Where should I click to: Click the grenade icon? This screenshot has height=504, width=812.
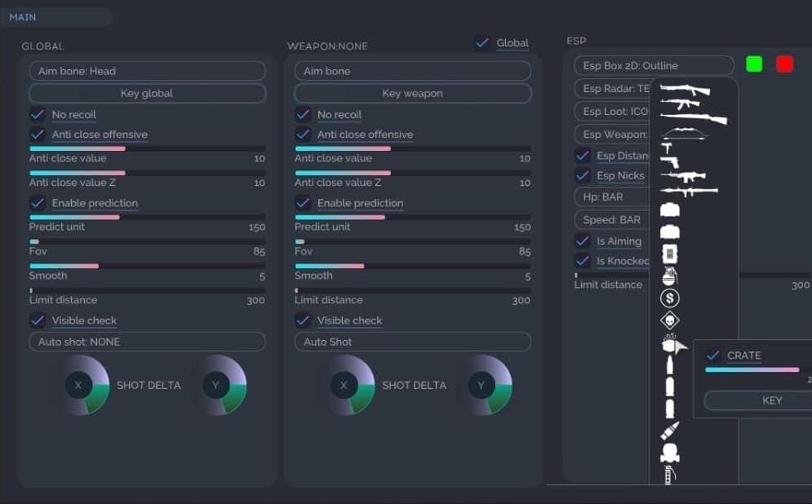tap(669, 276)
